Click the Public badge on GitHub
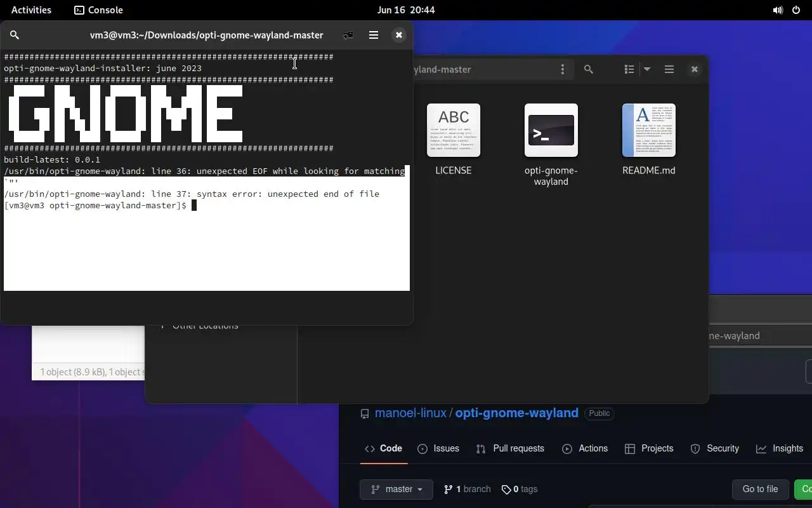This screenshot has width=812, height=508. click(x=599, y=413)
